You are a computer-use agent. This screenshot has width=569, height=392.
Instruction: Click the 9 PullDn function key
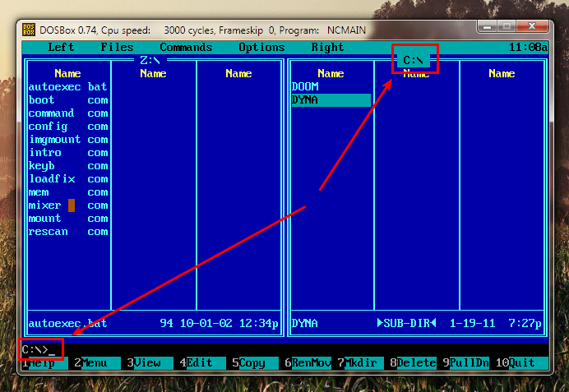465,362
